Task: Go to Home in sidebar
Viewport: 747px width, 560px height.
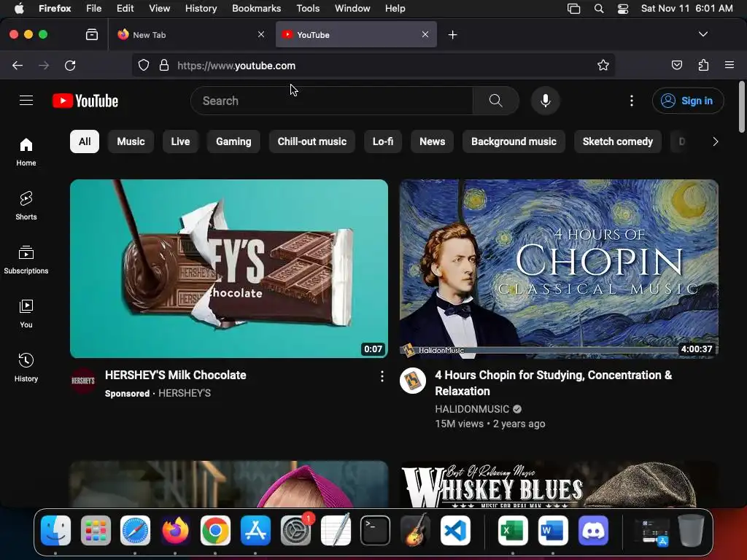Action: (26, 152)
